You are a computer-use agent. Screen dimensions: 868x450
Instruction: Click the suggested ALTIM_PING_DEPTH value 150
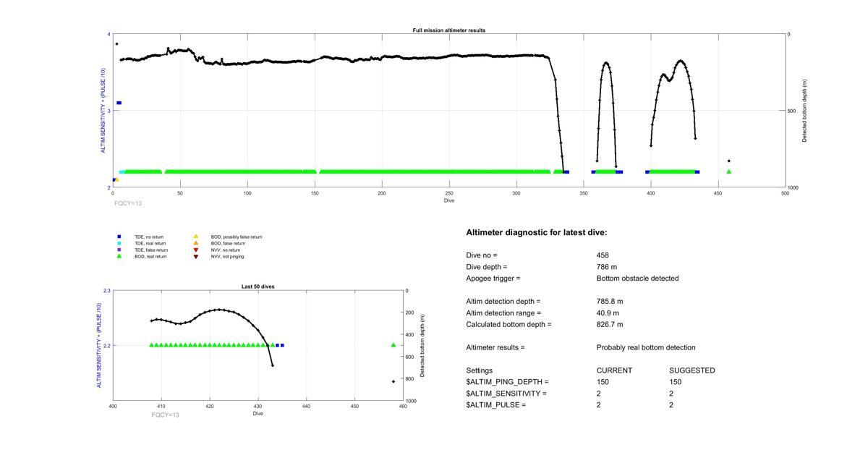(x=676, y=382)
